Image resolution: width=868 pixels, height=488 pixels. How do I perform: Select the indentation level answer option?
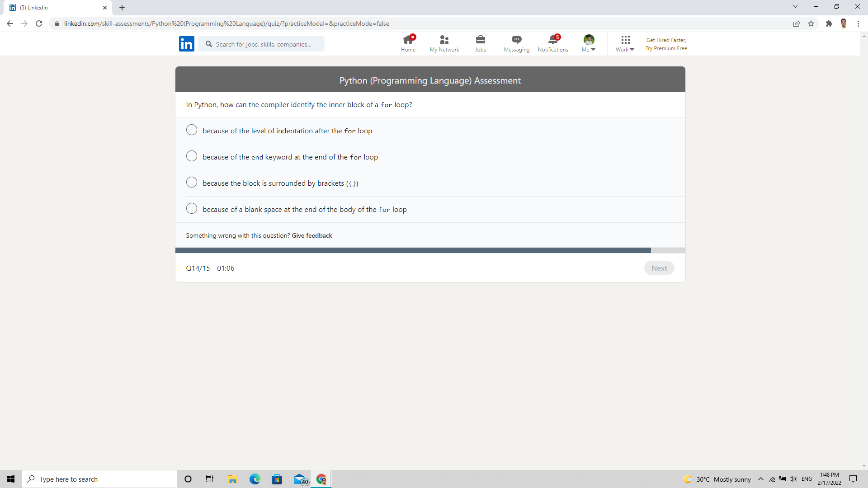pyautogui.click(x=191, y=130)
